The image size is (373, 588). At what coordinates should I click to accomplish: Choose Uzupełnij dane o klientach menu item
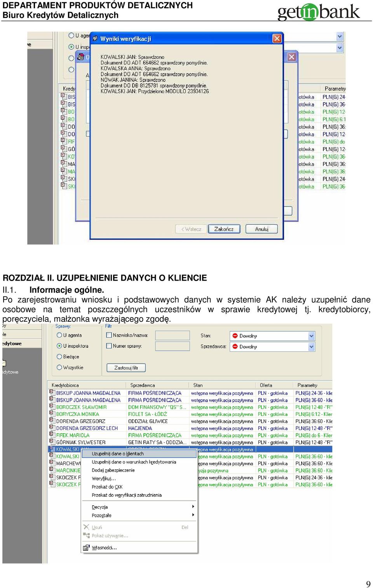tap(139, 453)
